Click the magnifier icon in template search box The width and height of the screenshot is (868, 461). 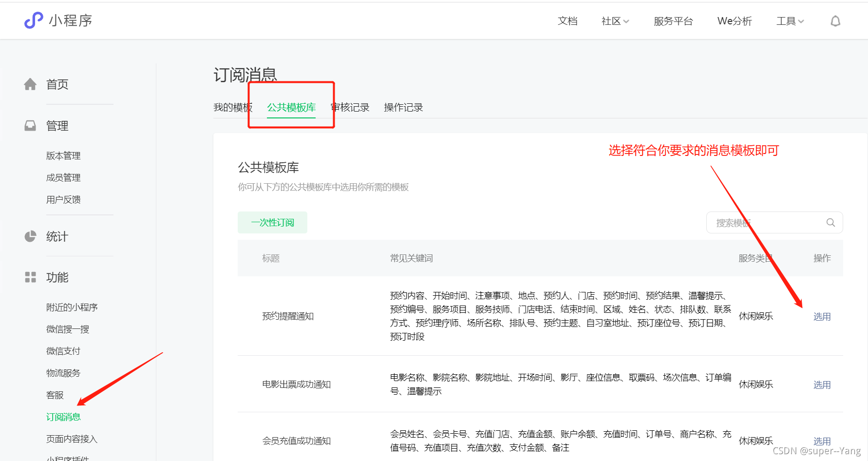coord(830,222)
